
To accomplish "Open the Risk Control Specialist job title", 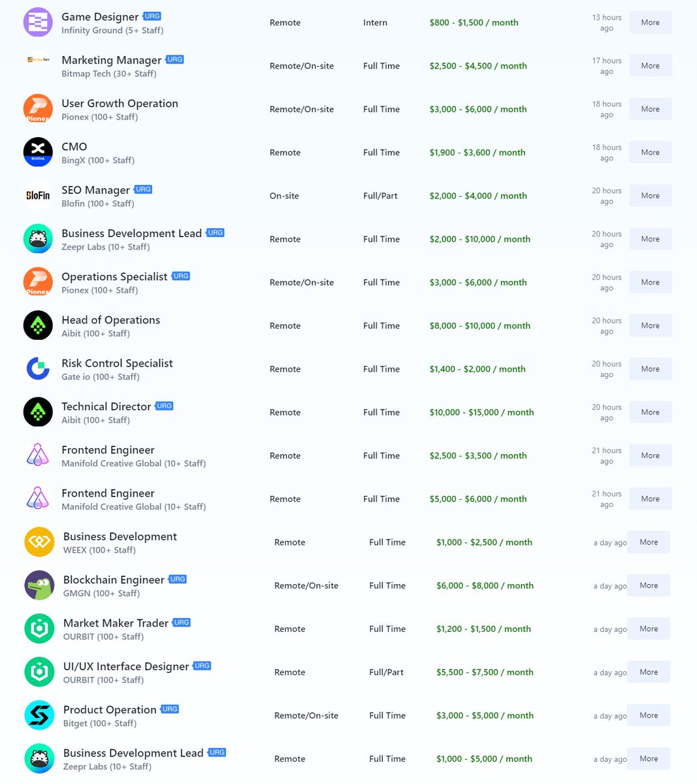I will [117, 363].
